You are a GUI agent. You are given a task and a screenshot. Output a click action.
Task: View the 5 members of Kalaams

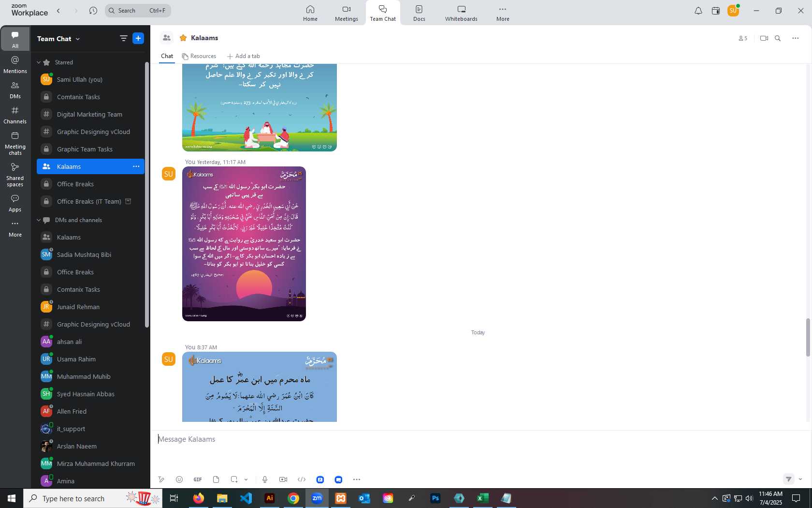pos(743,38)
